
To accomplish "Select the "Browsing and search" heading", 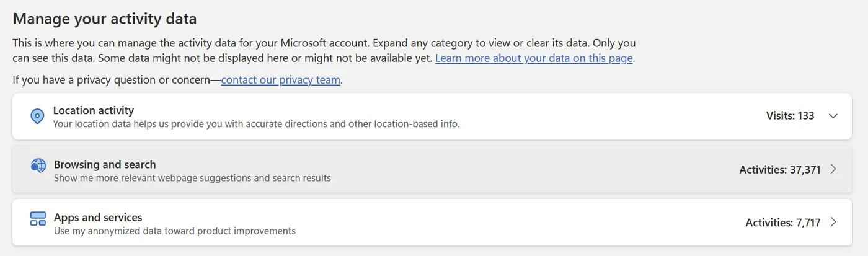I will [105, 164].
